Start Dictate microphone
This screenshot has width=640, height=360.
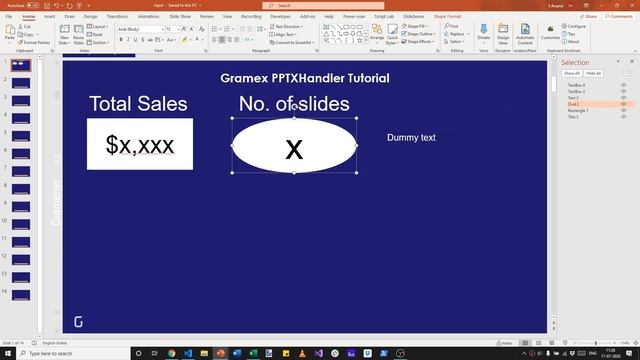484,31
